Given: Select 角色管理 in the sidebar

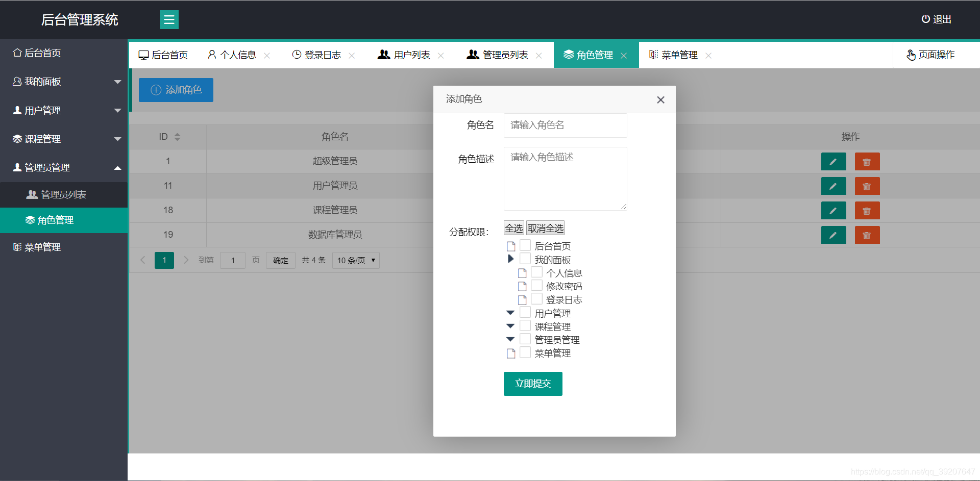Looking at the screenshot, I should tap(64, 220).
